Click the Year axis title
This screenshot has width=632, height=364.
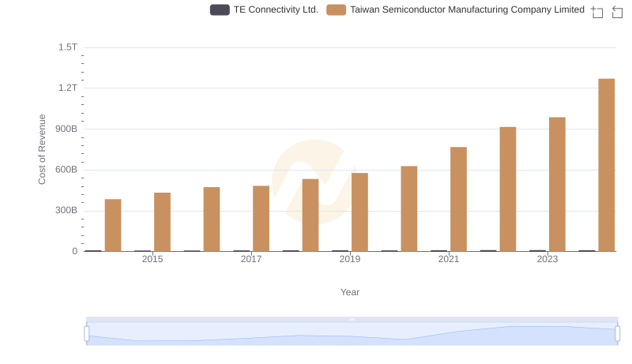pos(350,292)
